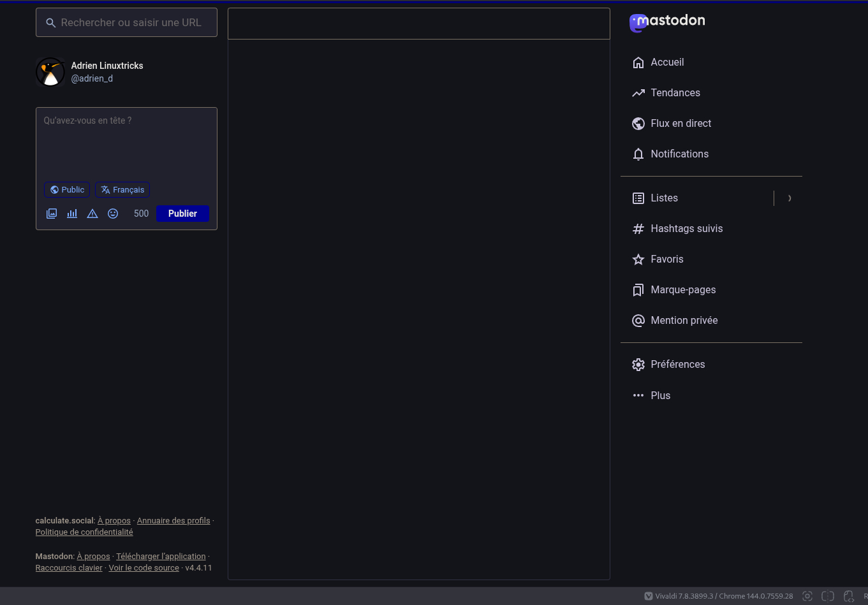The width and height of the screenshot is (868, 605).
Task: Click the Favoris star icon
Action: [638, 259]
